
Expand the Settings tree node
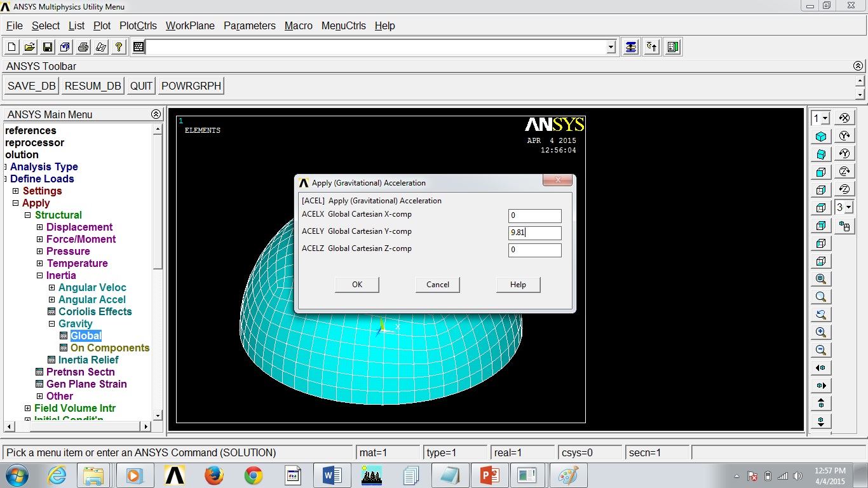tap(16, 191)
